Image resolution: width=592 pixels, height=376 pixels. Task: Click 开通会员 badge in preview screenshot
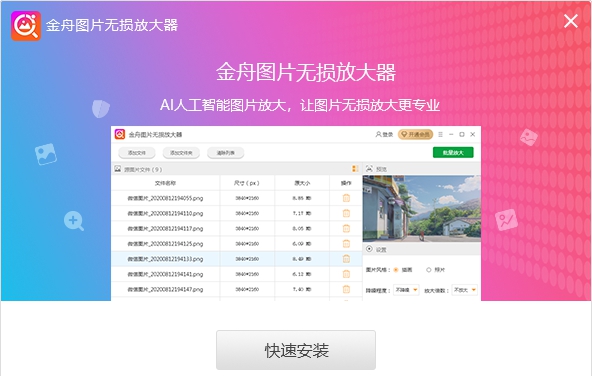coord(415,134)
